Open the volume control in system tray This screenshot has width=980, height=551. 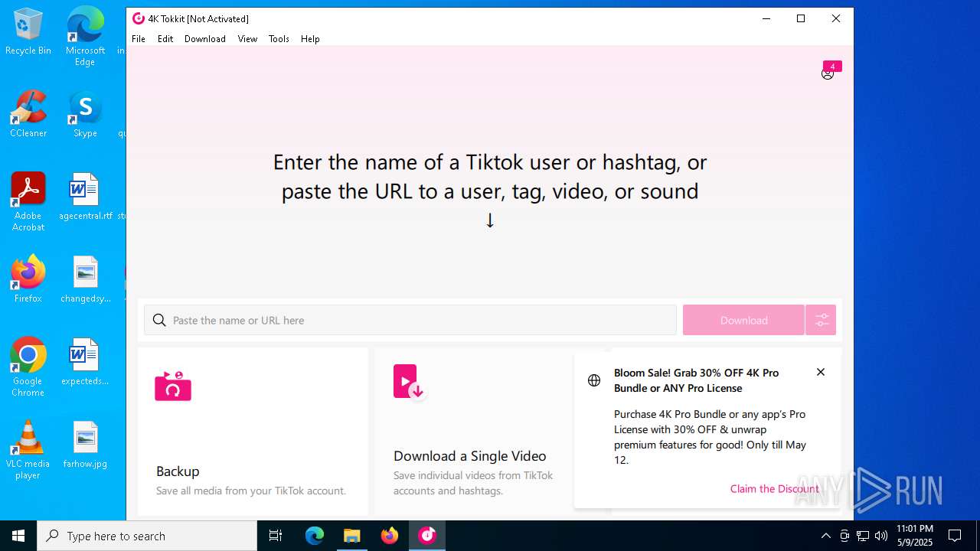coord(881,536)
